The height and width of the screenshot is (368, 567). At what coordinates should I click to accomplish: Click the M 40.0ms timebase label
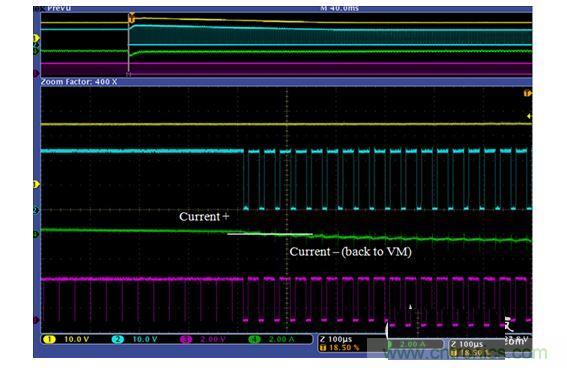(x=340, y=8)
